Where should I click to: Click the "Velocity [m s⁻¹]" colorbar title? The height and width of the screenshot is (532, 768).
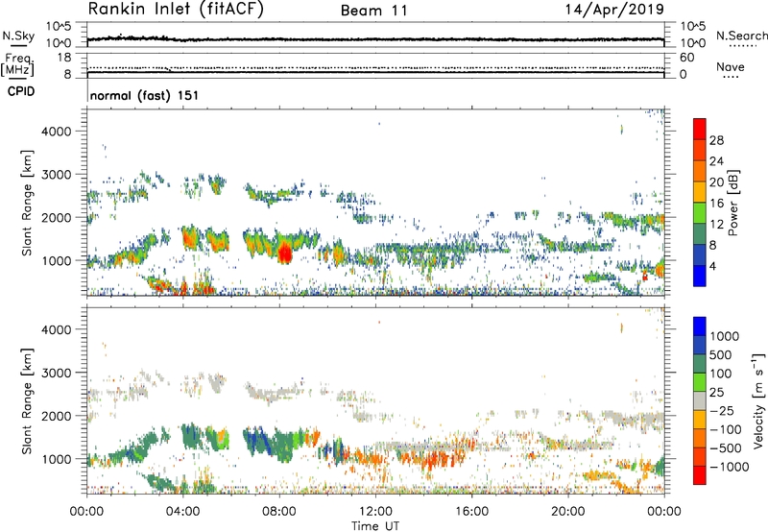click(x=757, y=400)
